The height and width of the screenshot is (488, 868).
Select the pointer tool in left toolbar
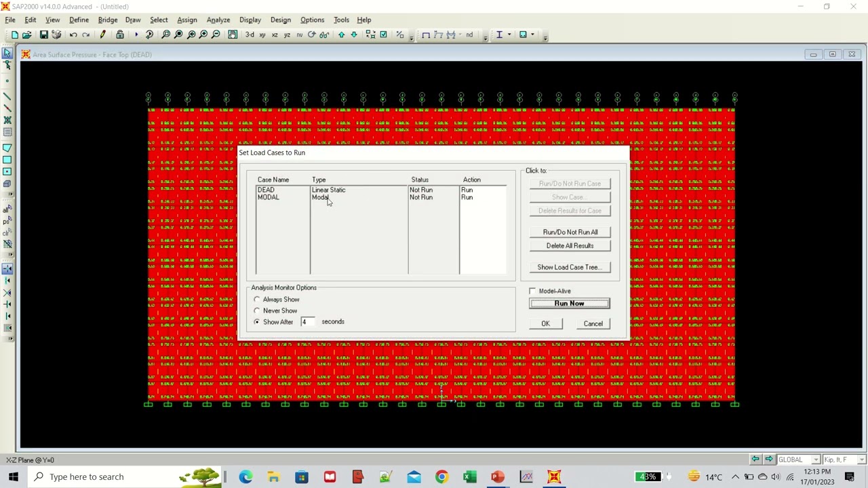pos(7,54)
